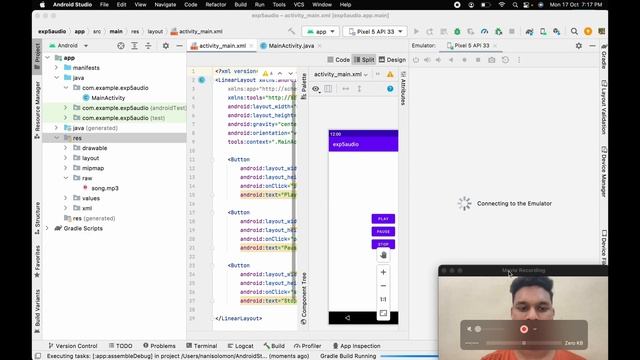Click the Search Everywhere magnifier icon
Viewport: 640px width, 360px height.
point(574,31)
